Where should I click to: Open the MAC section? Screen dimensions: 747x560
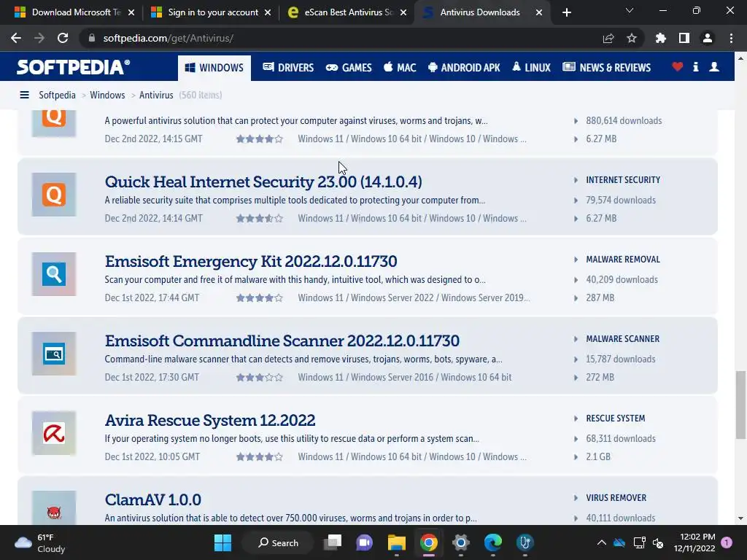(x=400, y=68)
